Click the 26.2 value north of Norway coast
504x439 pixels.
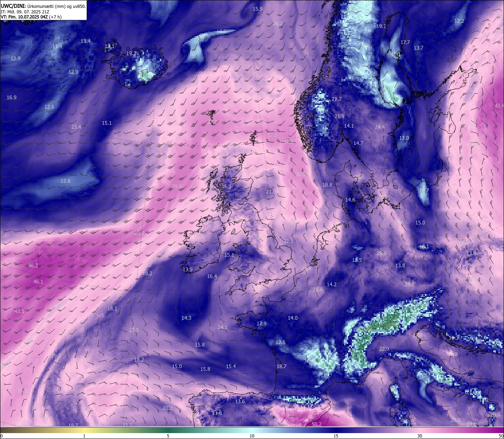278,23
